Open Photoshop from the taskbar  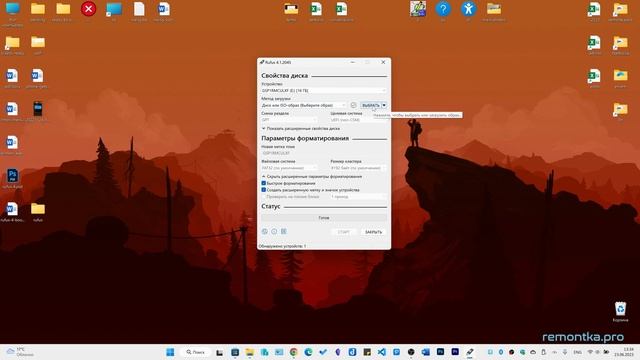coord(440,352)
